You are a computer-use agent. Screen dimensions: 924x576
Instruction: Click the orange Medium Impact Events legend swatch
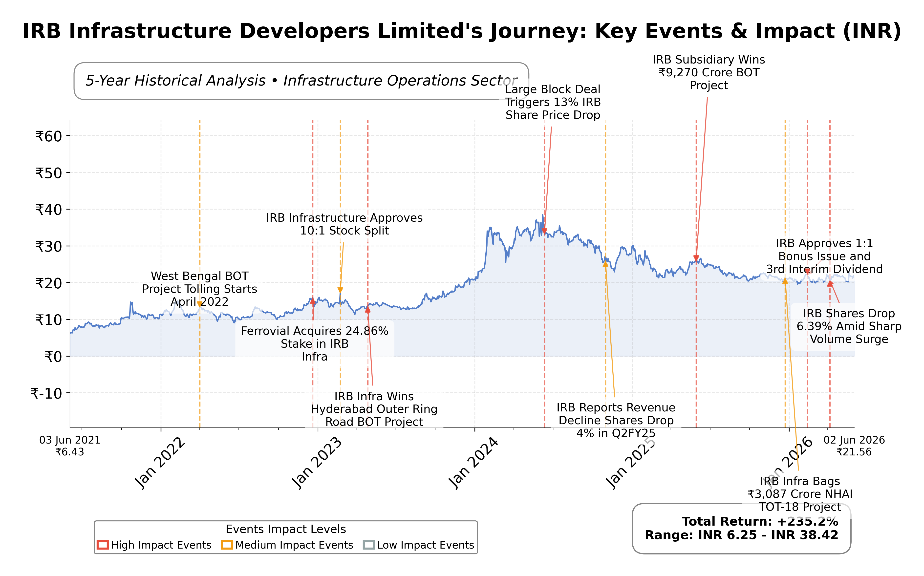coord(227,545)
